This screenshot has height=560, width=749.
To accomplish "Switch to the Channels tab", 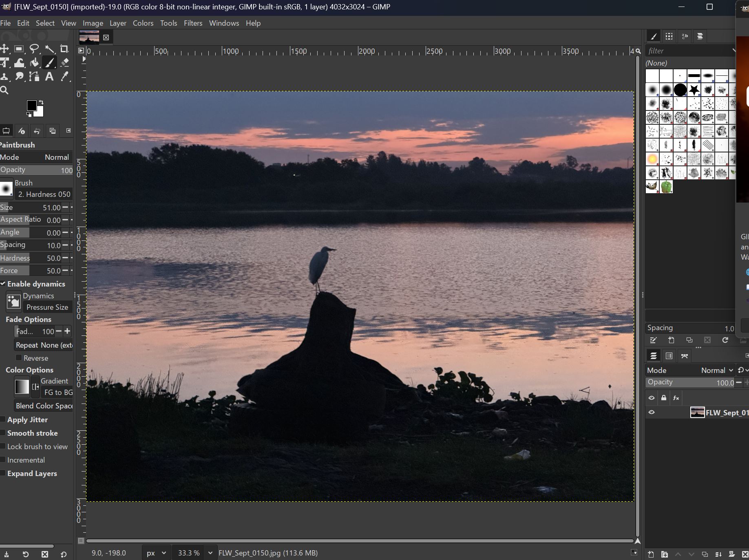I will pos(669,356).
